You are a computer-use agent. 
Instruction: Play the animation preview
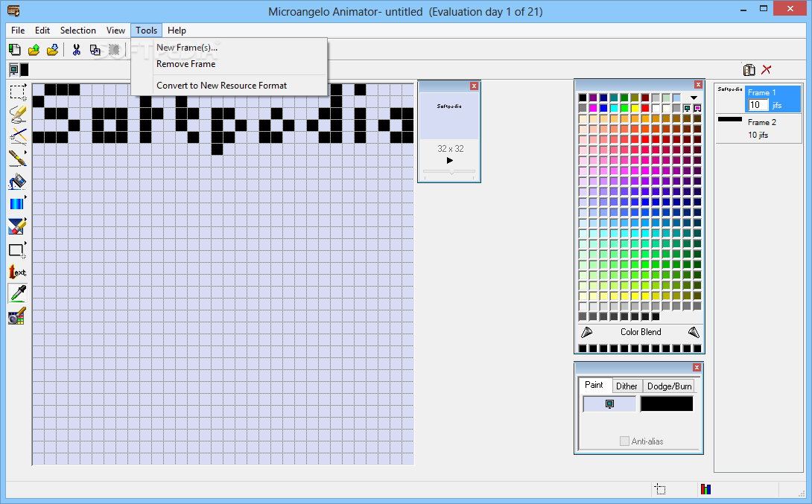pyautogui.click(x=449, y=161)
